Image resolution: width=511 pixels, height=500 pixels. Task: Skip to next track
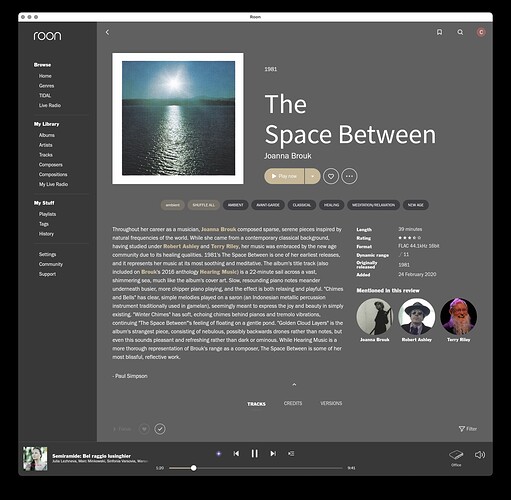coord(273,453)
